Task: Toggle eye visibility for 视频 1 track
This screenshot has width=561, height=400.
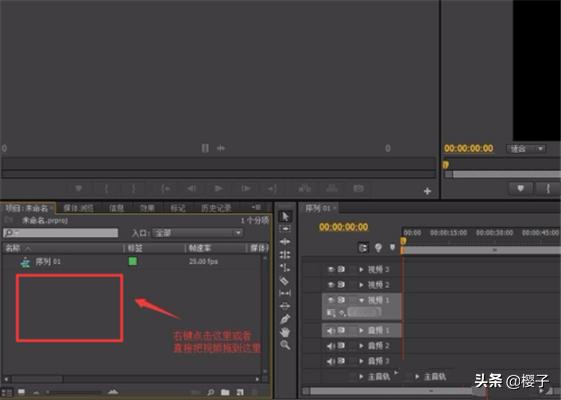Action: [x=331, y=300]
